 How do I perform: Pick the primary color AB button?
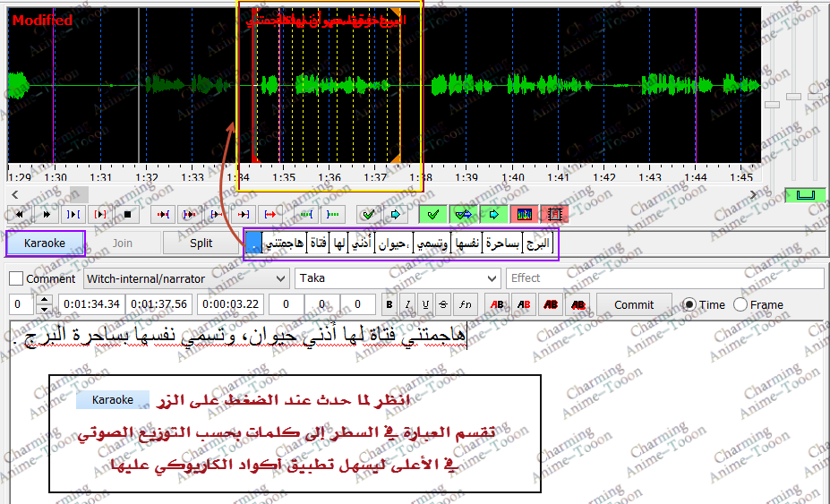pyautogui.click(x=497, y=304)
